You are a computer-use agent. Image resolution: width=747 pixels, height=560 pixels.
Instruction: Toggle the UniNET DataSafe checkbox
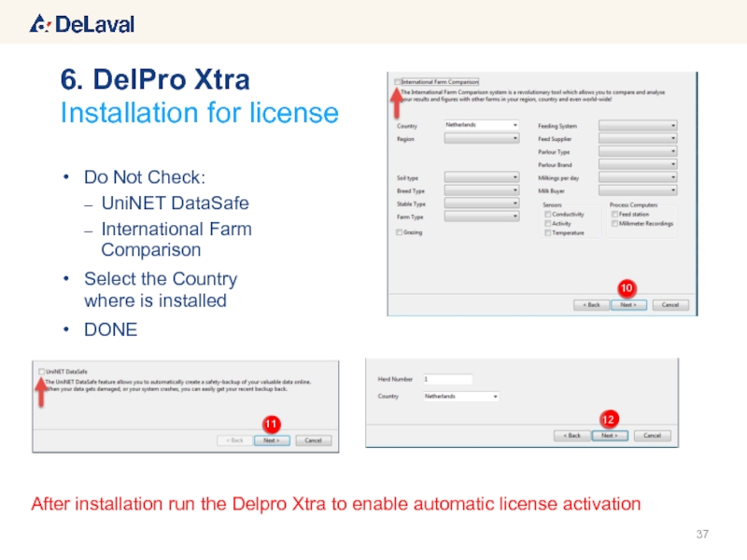tap(41, 371)
